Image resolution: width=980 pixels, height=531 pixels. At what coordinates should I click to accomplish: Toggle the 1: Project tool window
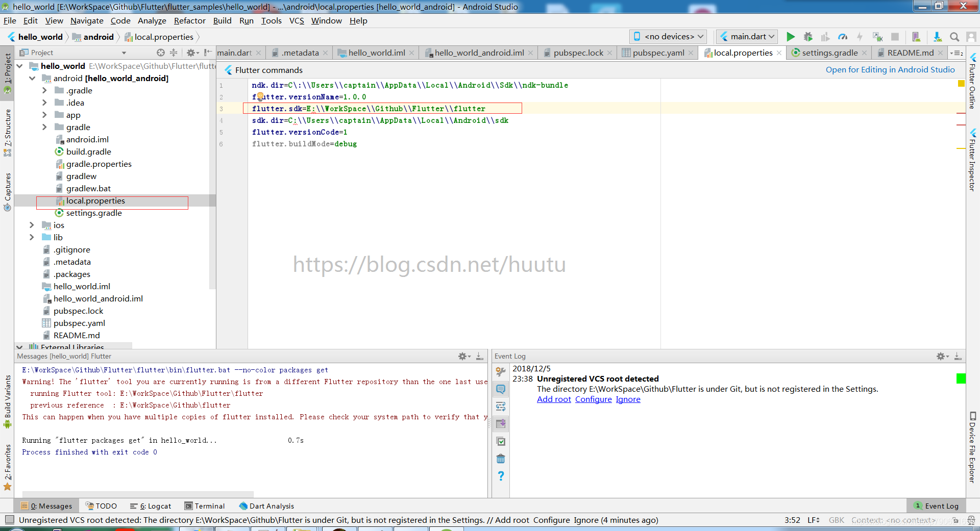[7, 73]
